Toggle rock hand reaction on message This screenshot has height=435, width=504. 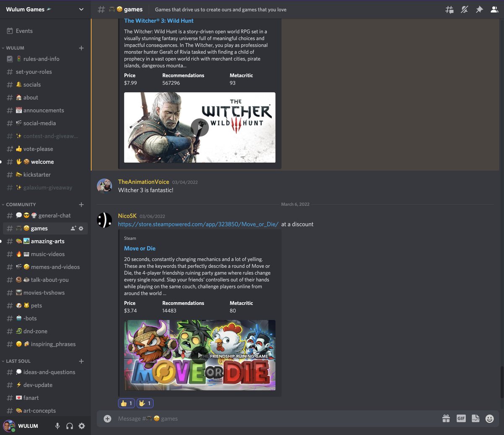pos(145,403)
